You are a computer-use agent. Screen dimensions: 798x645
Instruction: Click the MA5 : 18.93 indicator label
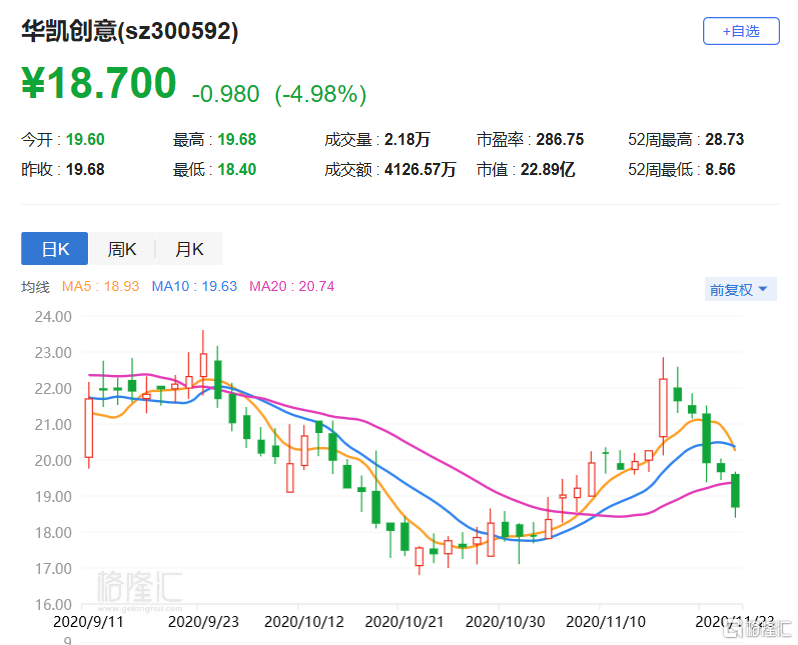tap(100, 286)
